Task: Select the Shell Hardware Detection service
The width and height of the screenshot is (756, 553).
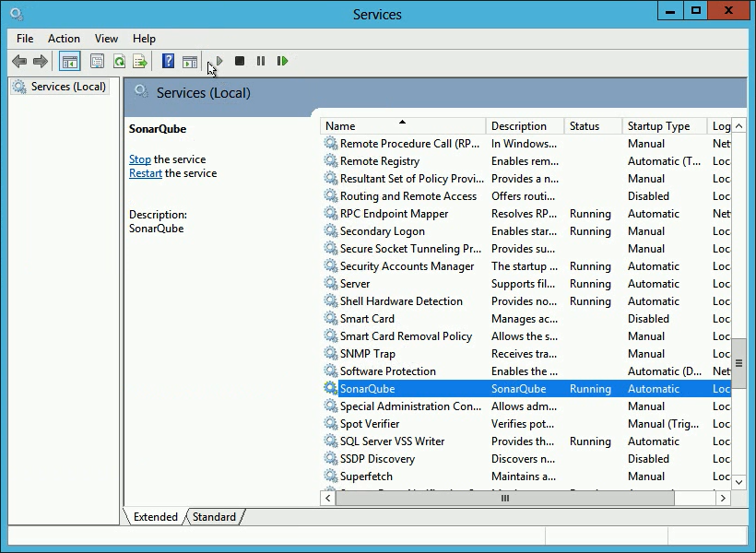Action: coord(526,300)
